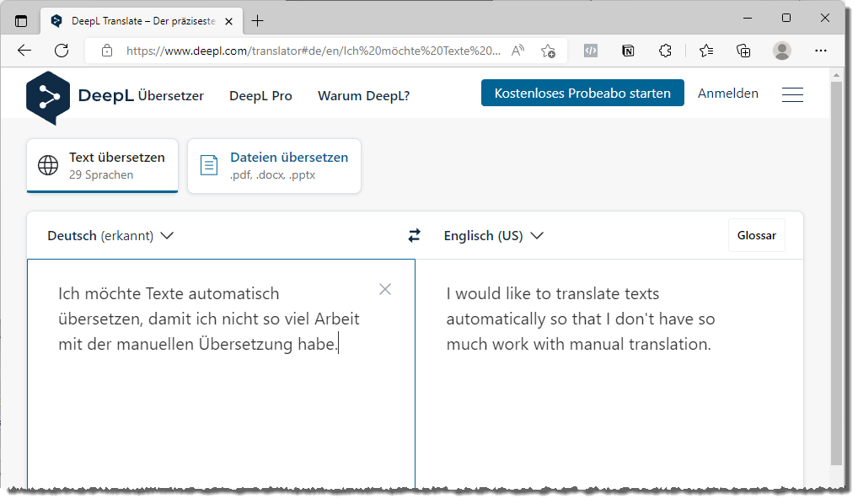Add this page to favorites star
This screenshot has height=504, width=858.
click(x=548, y=51)
